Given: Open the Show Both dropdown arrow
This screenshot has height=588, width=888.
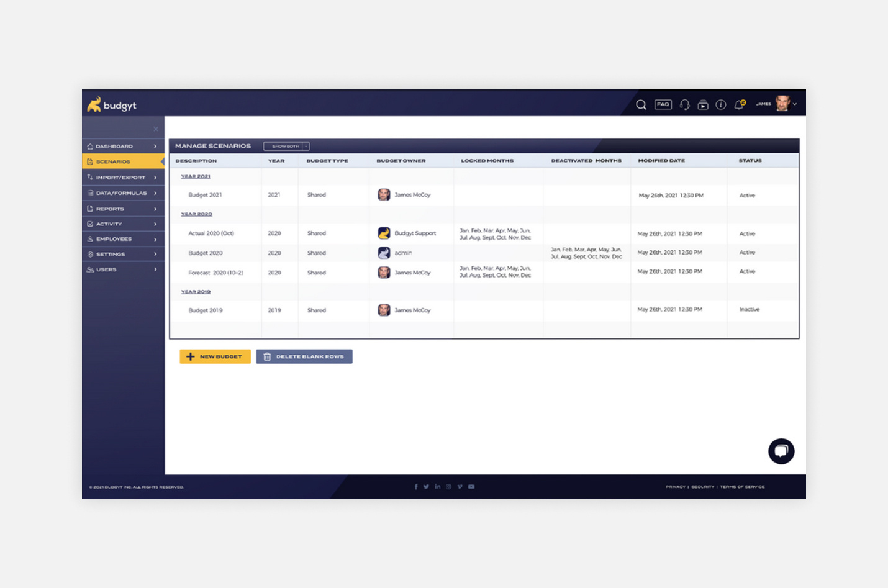Looking at the screenshot, I should tap(306, 146).
